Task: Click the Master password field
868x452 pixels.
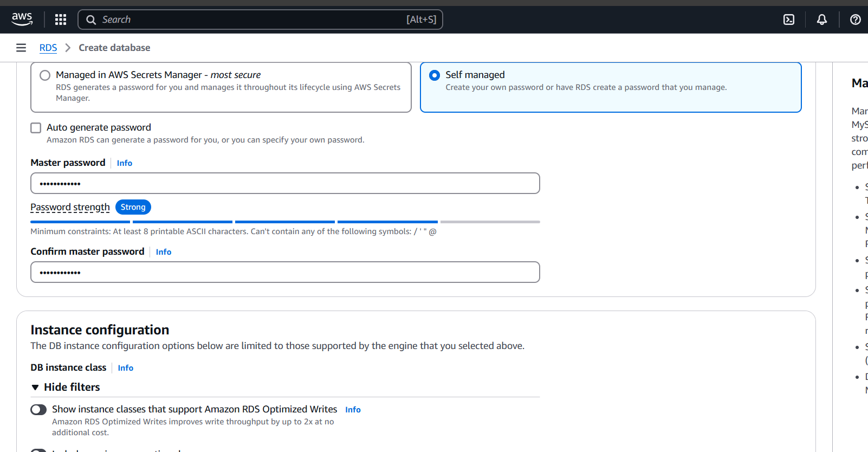Action: [x=285, y=183]
